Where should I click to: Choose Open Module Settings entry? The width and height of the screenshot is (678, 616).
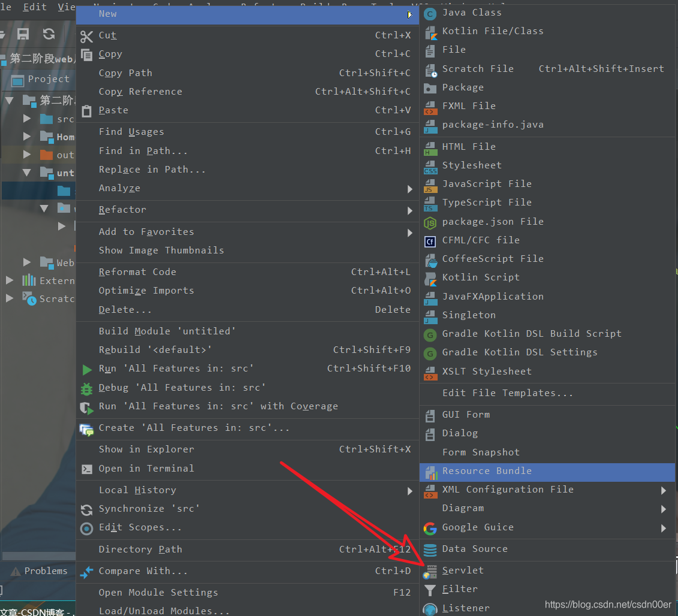248,592
